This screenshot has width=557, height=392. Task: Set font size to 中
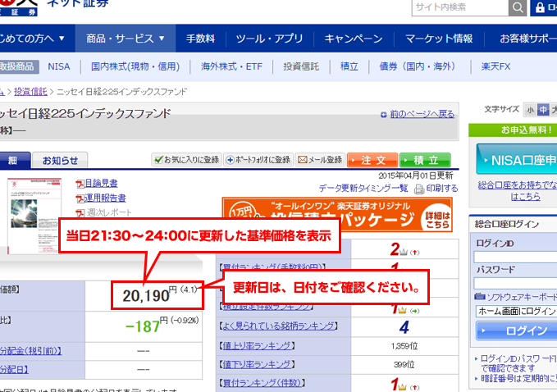tap(543, 110)
